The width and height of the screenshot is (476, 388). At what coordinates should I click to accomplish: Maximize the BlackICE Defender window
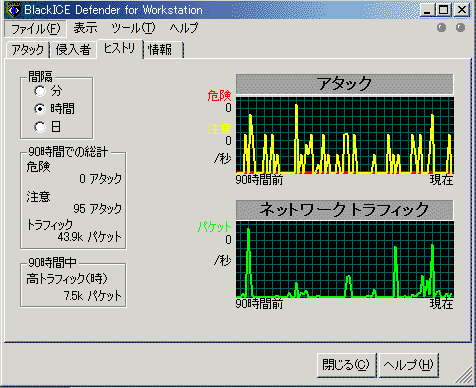click(x=443, y=10)
